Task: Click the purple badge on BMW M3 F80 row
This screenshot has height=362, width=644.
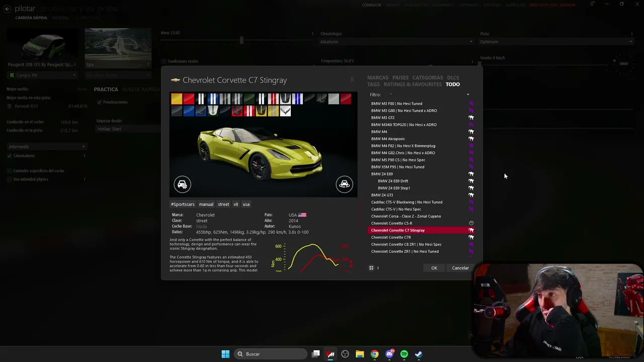Action: (471, 104)
